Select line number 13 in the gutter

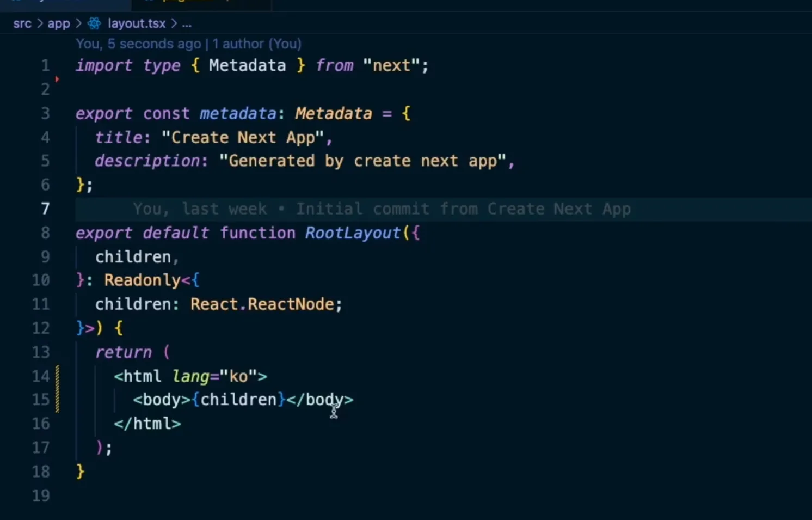41,352
